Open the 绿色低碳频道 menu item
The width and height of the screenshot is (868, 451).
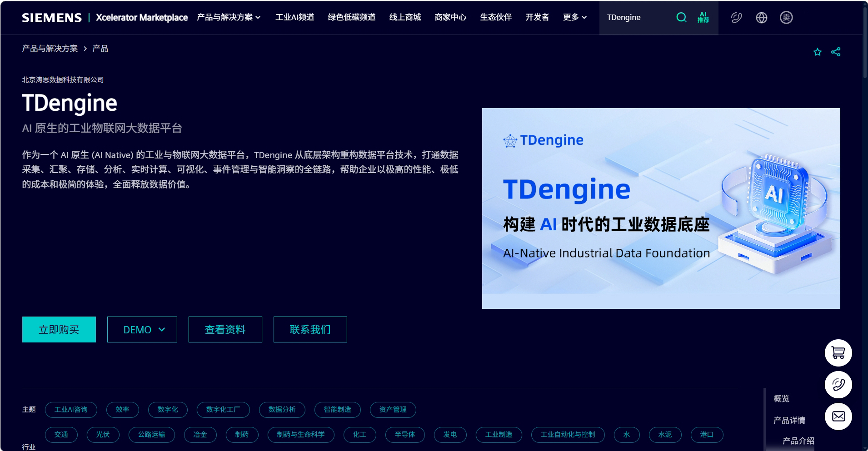(352, 17)
